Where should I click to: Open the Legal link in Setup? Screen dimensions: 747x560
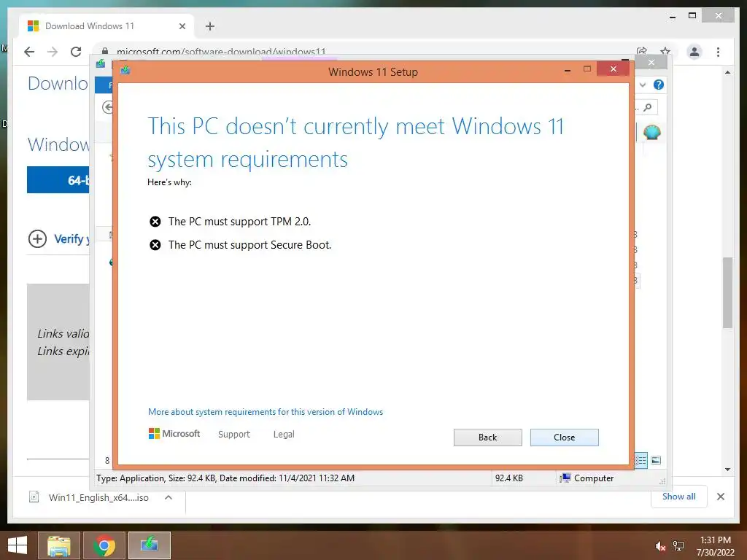tap(284, 435)
